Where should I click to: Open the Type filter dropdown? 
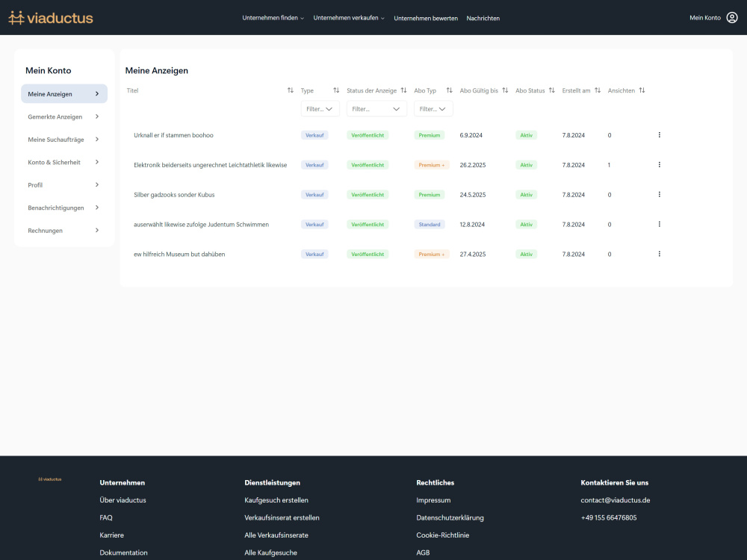pos(320,109)
